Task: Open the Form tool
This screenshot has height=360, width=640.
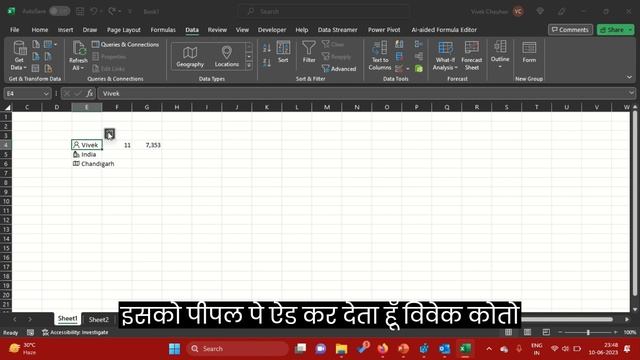Action: pyautogui.click(x=529, y=52)
